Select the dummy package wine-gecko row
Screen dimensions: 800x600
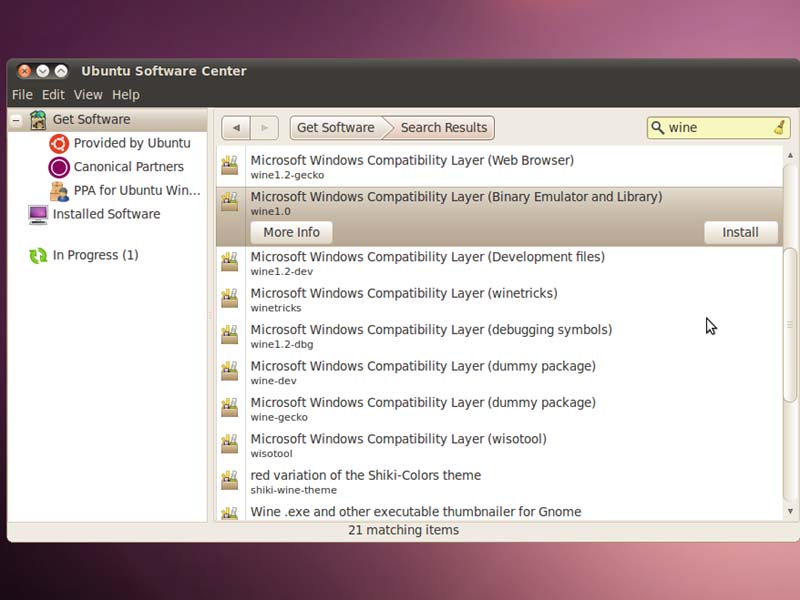coord(499,409)
